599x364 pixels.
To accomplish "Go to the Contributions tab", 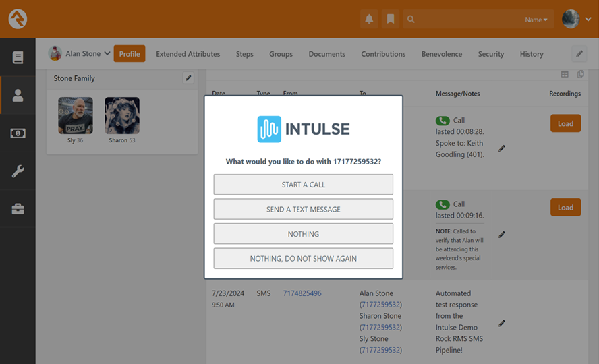I will [x=384, y=54].
